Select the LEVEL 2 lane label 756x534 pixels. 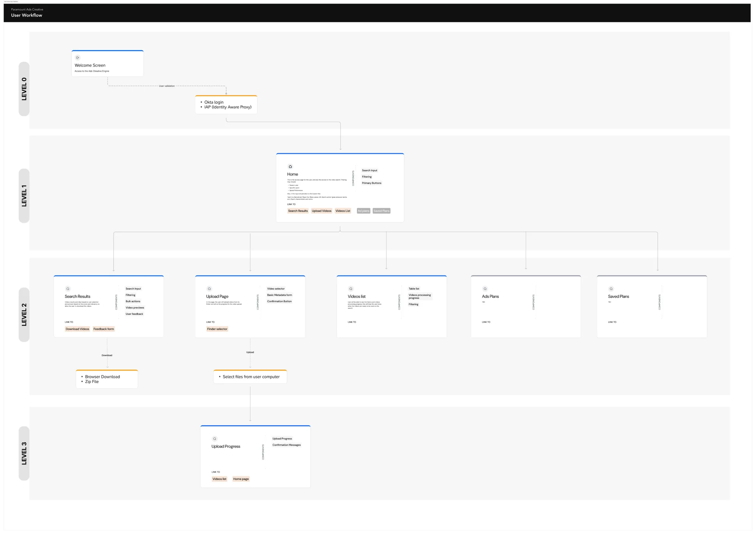24,315
